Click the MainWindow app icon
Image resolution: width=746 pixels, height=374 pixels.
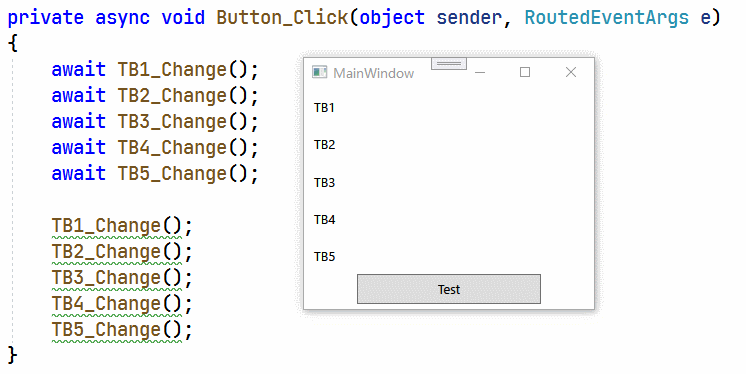319,72
